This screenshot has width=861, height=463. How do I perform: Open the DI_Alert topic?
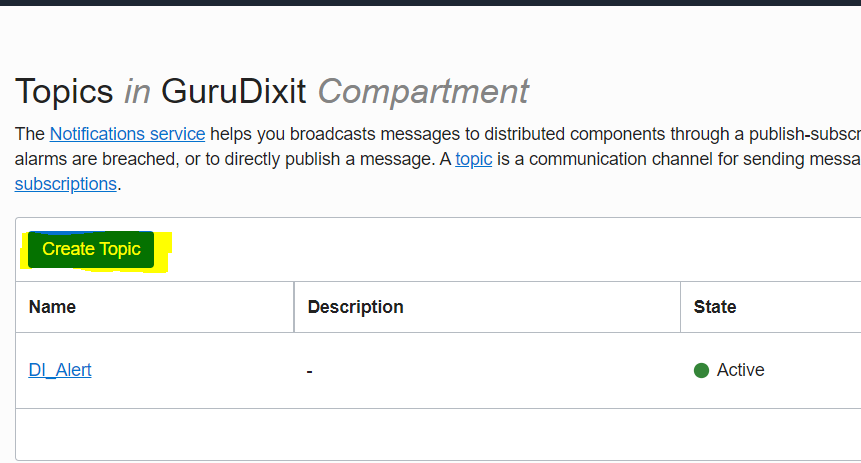tap(60, 370)
